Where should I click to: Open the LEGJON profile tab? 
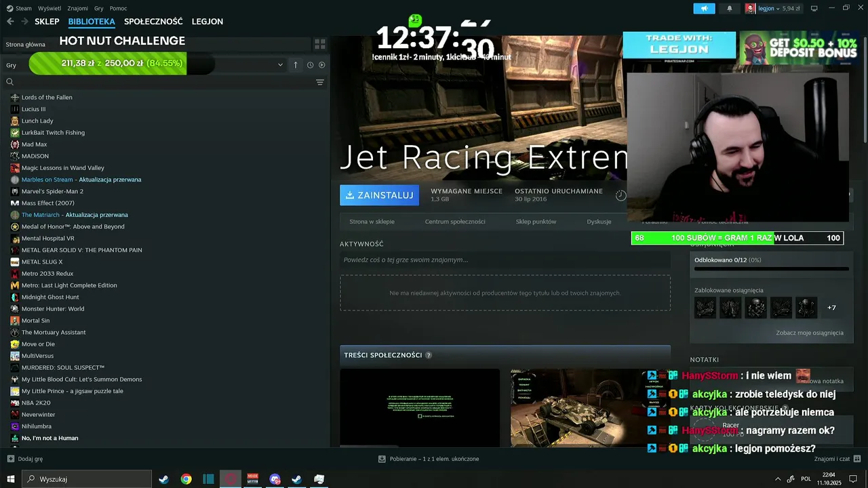(x=208, y=22)
